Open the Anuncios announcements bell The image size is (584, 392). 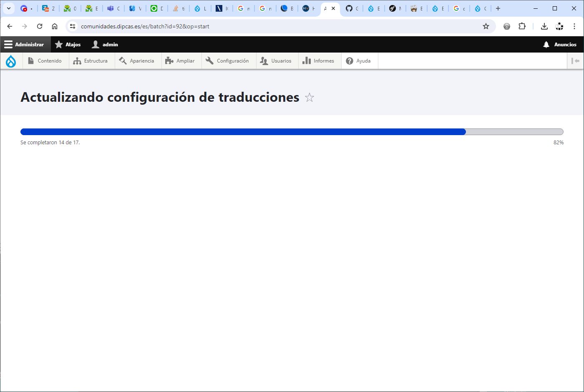560,45
